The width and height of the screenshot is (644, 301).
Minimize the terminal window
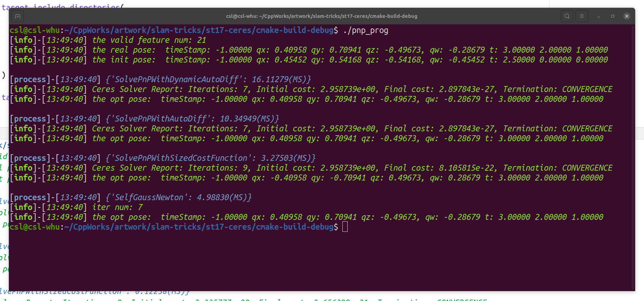click(x=599, y=16)
